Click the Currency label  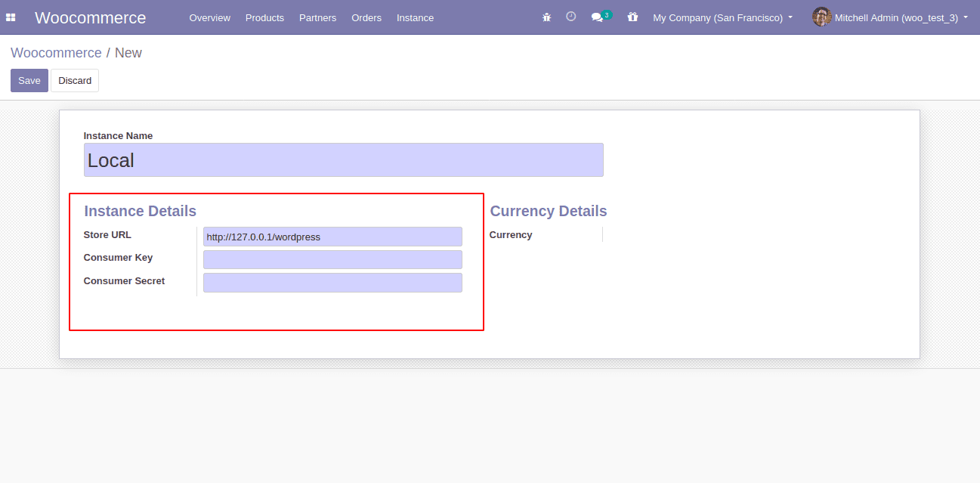(x=511, y=235)
